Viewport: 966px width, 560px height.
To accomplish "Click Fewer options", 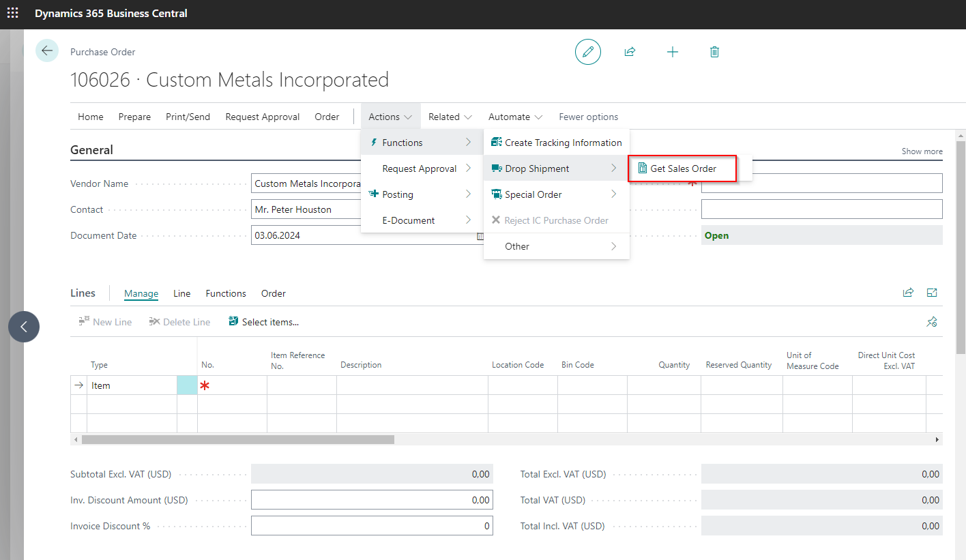I will (589, 117).
